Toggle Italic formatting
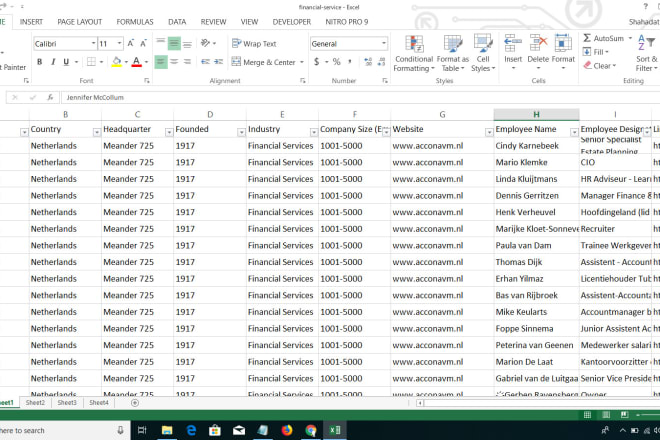This screenshot has height=440, width=660. pos(53,62)
